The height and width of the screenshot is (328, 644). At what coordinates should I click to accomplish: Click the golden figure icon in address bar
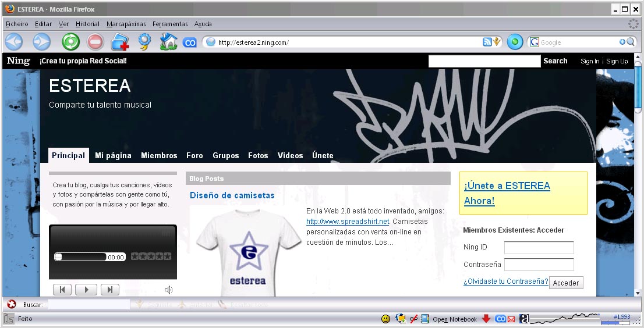pyautogui.click(x=497, y=42)
